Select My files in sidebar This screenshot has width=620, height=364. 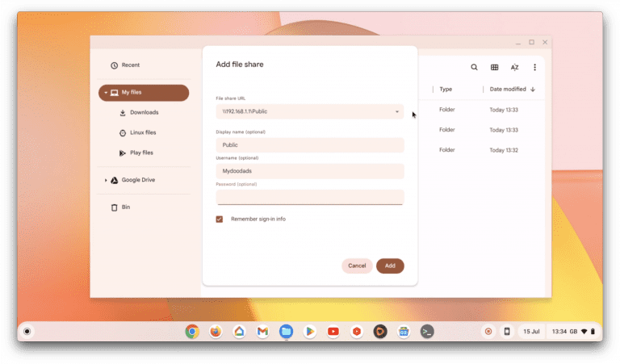coord(144,93)
